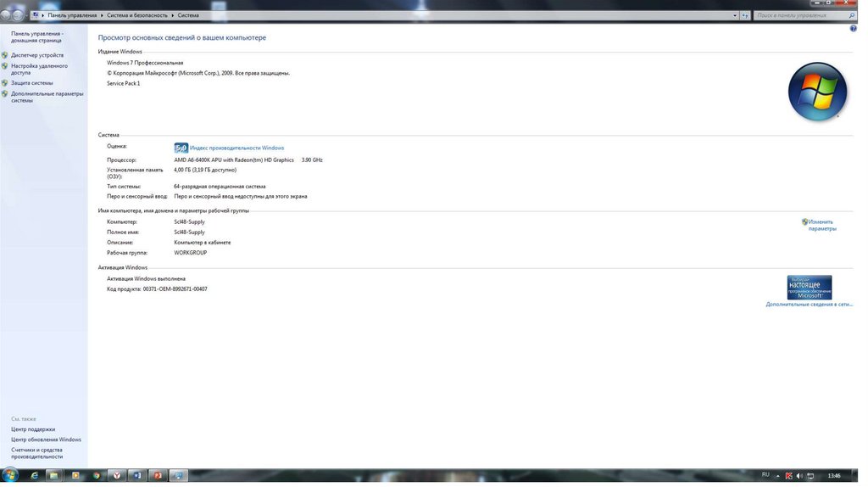Viewport: 868px width, 487px height.
Task: Open Дополнительные сведения в сети link
Action: pos(810,305)
